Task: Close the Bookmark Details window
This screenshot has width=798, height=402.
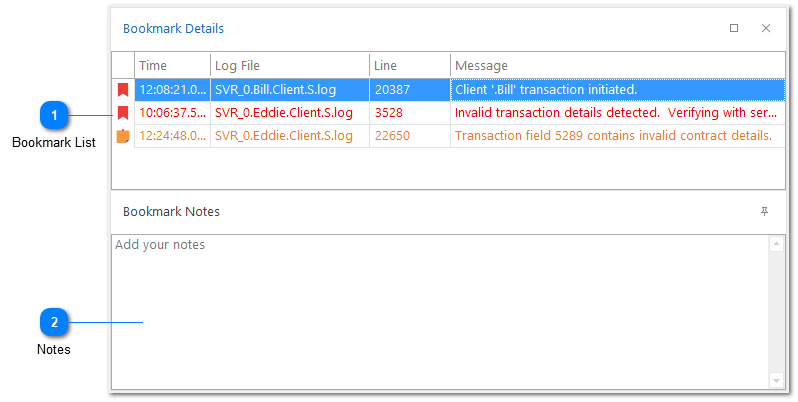Action: 766,29
